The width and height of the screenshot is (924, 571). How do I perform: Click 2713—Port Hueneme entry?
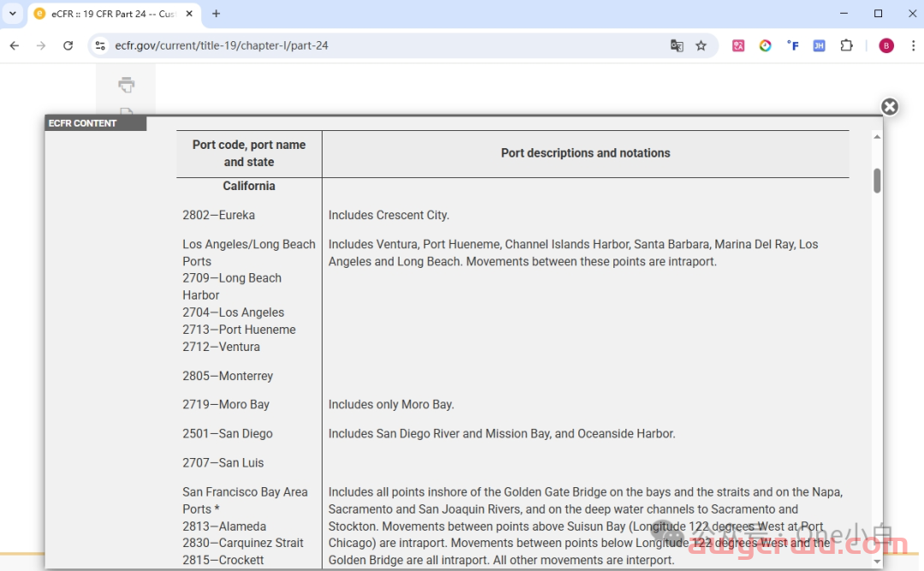click(x=239, y=329)
